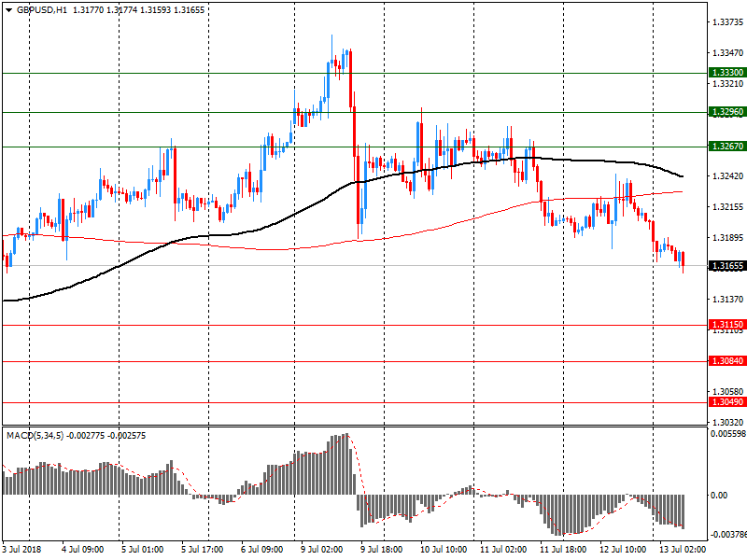Select the 1.33300 green price label
The image size is (747, 560).
pyautogui.click(x=726, y=73)
